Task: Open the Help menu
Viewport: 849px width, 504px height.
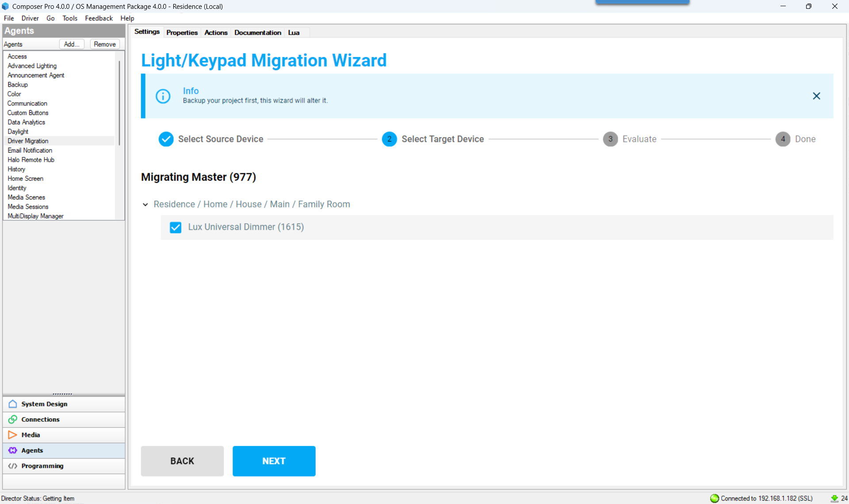Action: pos(127,18)
